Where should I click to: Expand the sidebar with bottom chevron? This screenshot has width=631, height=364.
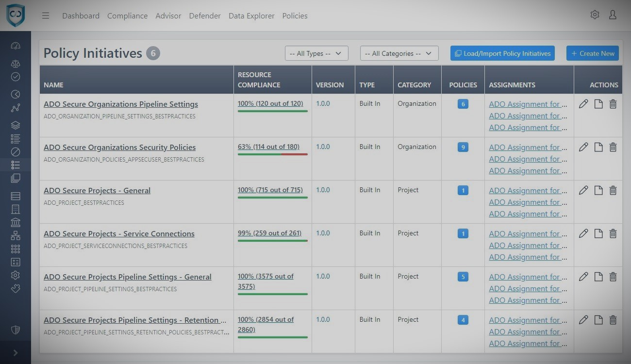point(16,353)
